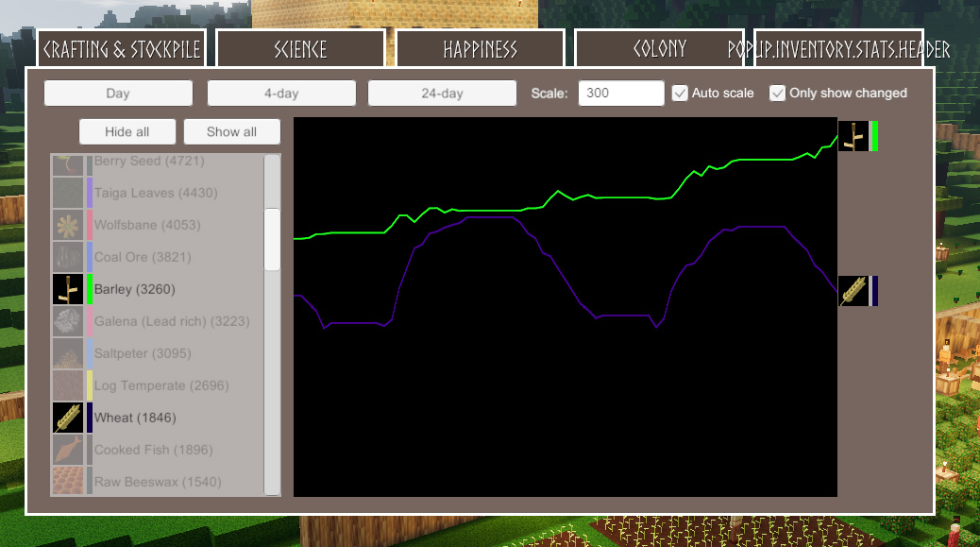
Task: Show Log Temperate (2696) on graph
Action: point(161,385)
